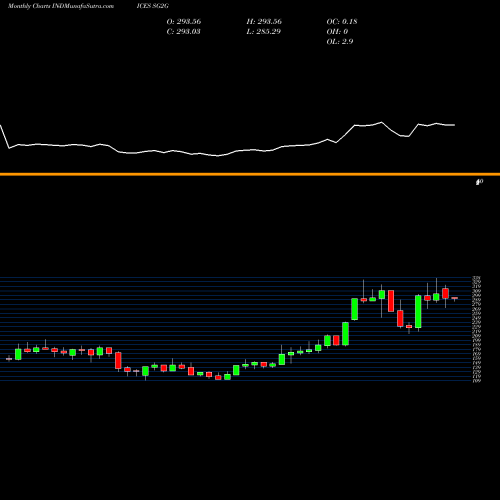Click the 'OL: 2.9' value
This screenshot has height=500, width=500.
(x=340, y=42)
